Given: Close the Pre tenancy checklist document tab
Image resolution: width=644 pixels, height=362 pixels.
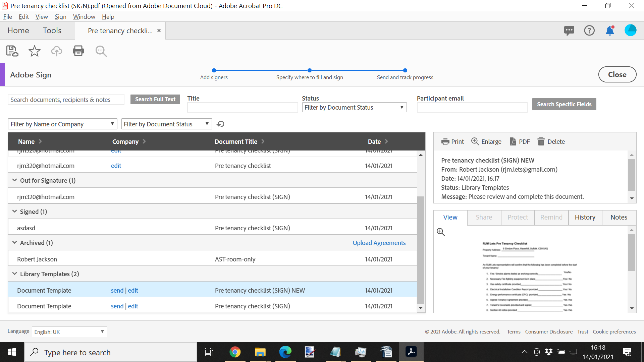Looking at the screenshot, I should point(159,31).
